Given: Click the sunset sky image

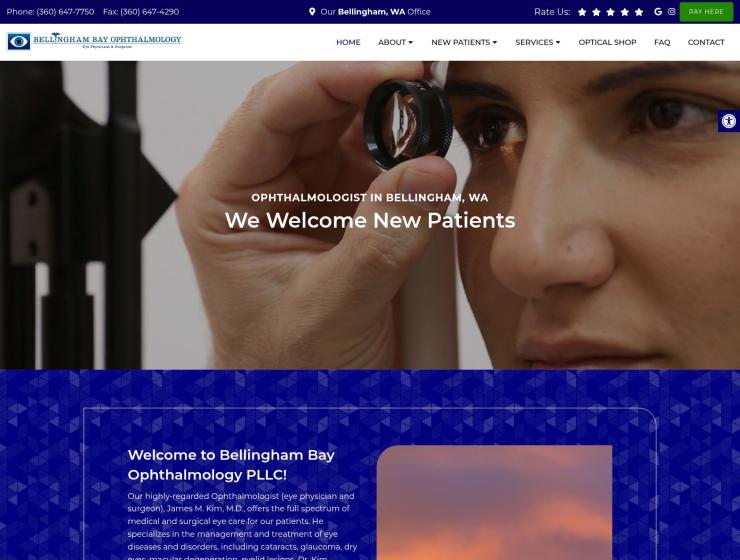Looking at the screenshot, I should coord(494,502).
